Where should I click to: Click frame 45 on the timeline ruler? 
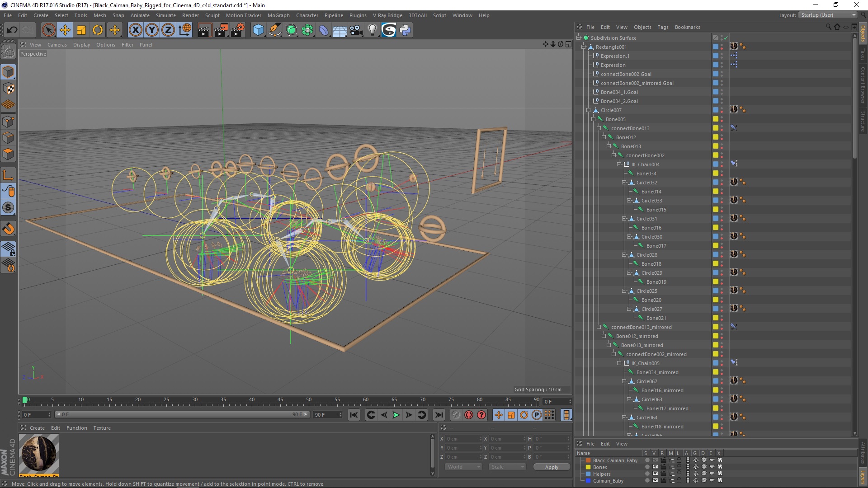coord(280,400)
